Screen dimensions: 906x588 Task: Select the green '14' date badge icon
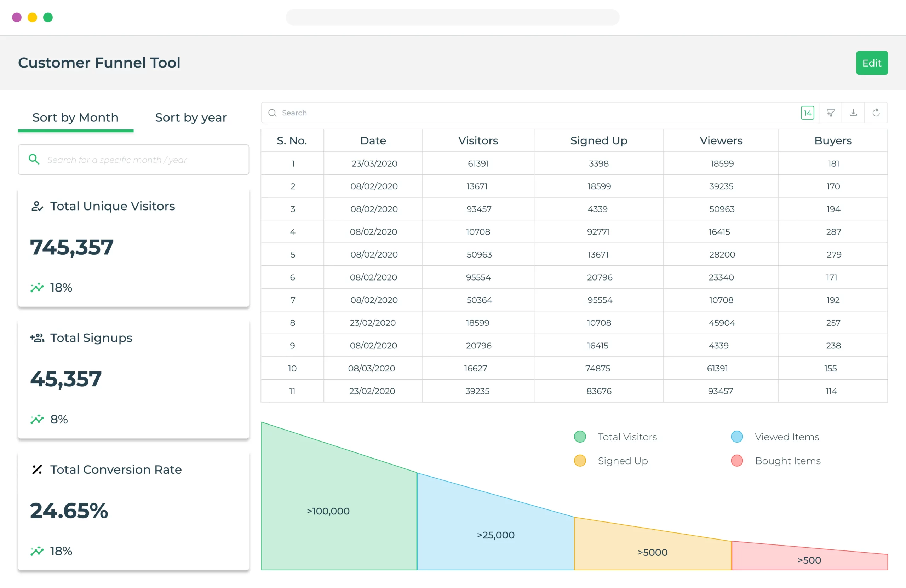[x=808, y=113]
